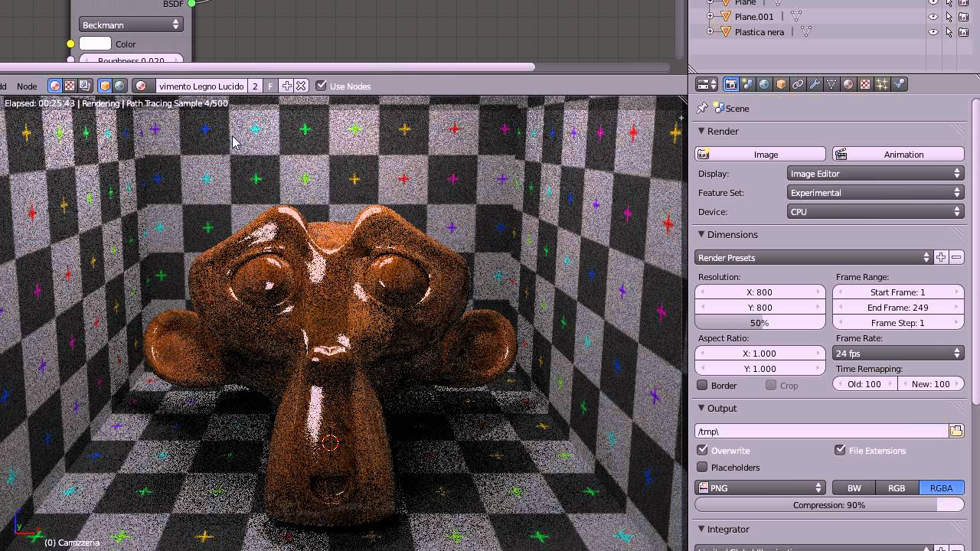Toggle fake user F for the material
The width and height of the screenshot is (980, 551).
[x=269, y=86]
